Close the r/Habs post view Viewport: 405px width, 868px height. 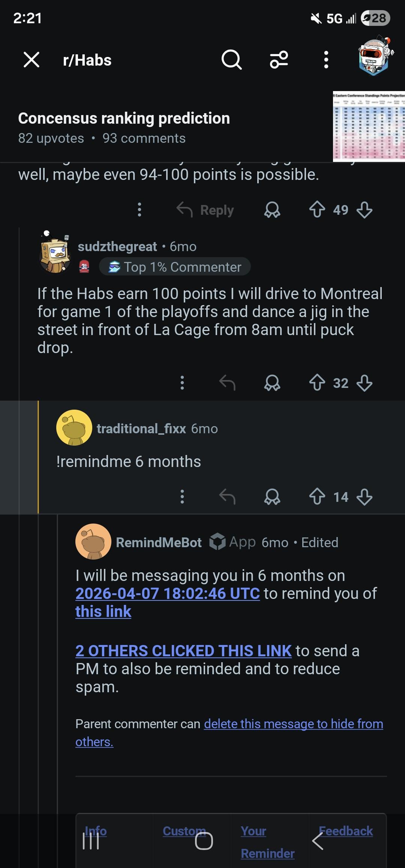(x=31, y=60)
